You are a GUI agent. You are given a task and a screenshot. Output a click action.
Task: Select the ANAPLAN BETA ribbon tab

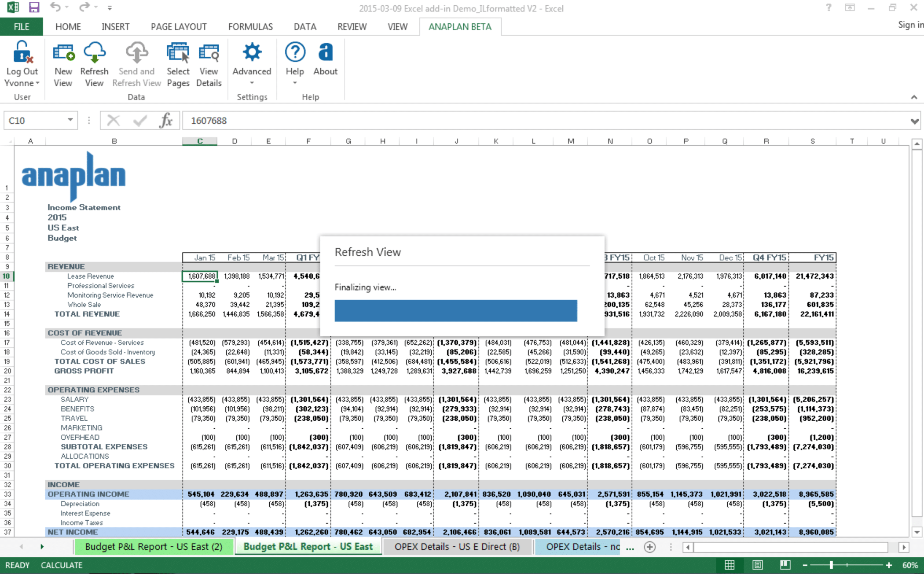point(460,26)
